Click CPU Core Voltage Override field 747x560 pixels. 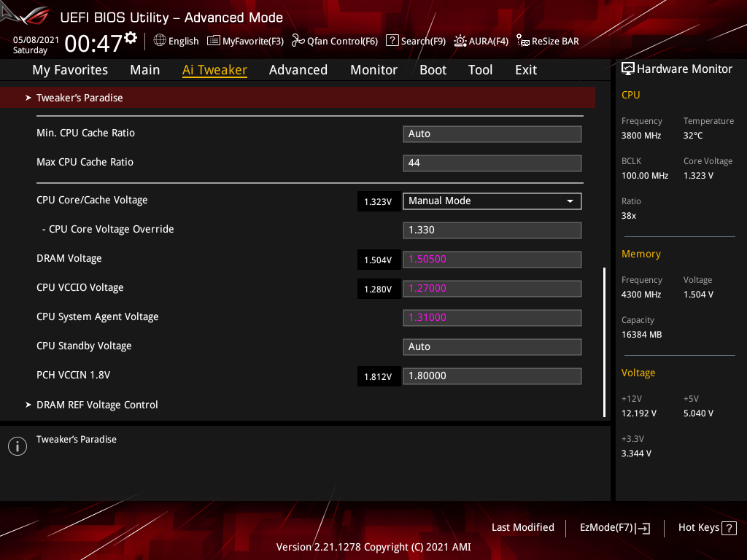tap(492, 230)
